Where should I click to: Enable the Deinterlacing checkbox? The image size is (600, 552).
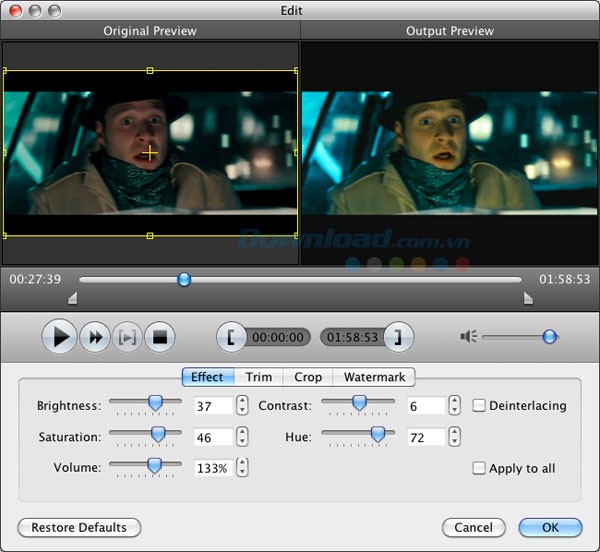tap(479, 405)
